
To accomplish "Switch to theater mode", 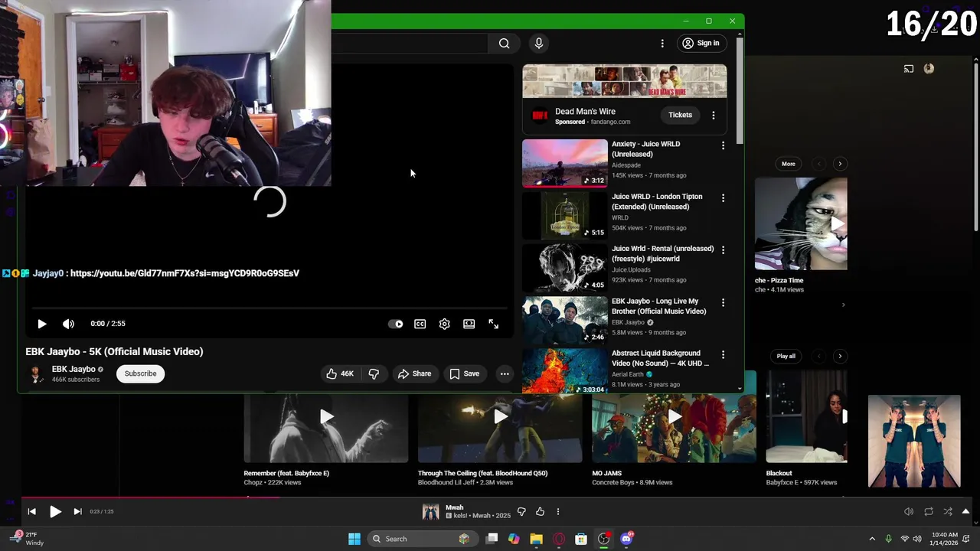I will [x=469, y=324].
